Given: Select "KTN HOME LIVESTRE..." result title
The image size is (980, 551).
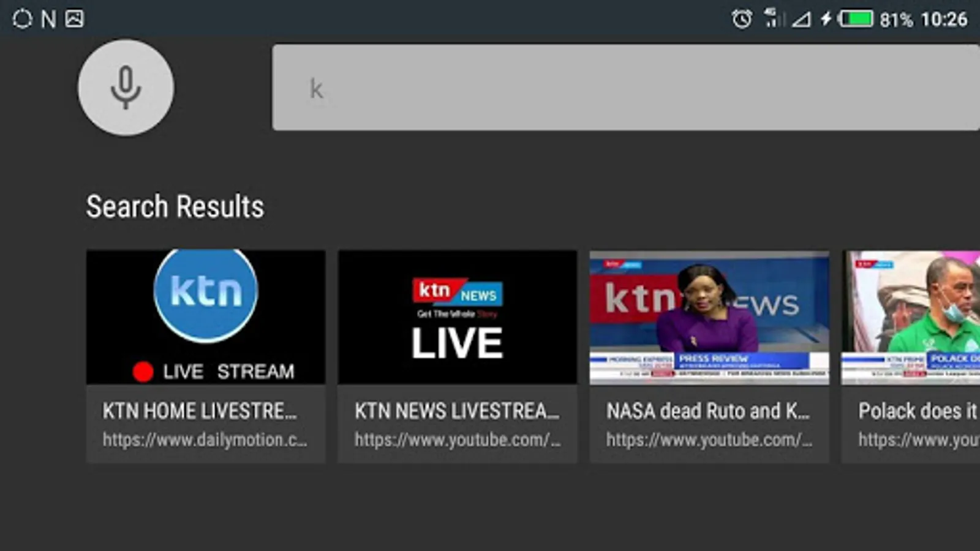Looking at the screenshot, I should (x=200, y=411).
